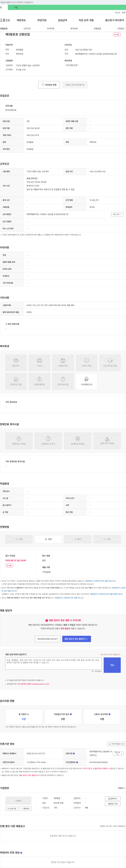This screenshot has height=868, width=126.
Task: Jump to the 기업정보 section tab
Action: point(121,29)
